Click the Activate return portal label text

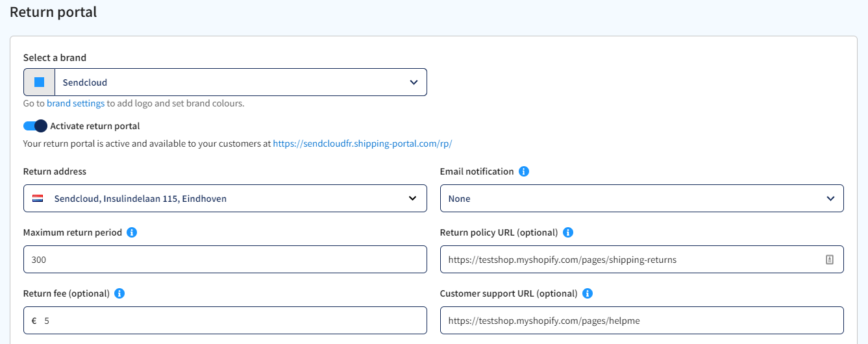[95, 126]
